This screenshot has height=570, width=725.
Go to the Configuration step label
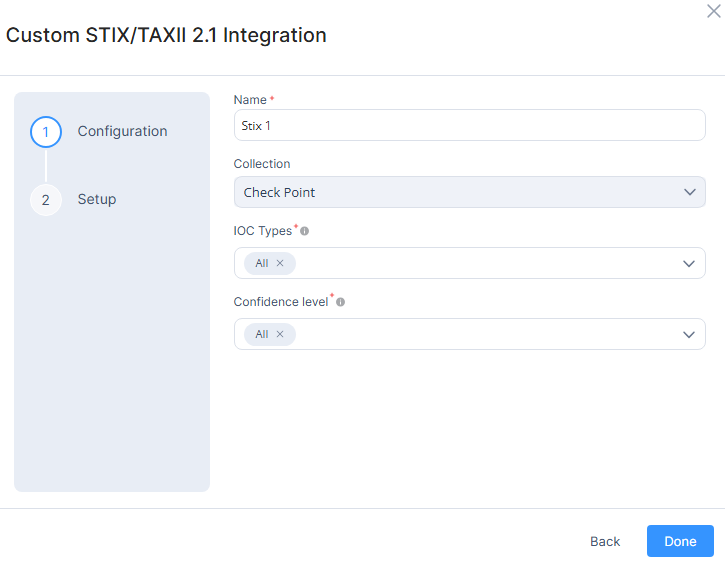pos(122,132)
